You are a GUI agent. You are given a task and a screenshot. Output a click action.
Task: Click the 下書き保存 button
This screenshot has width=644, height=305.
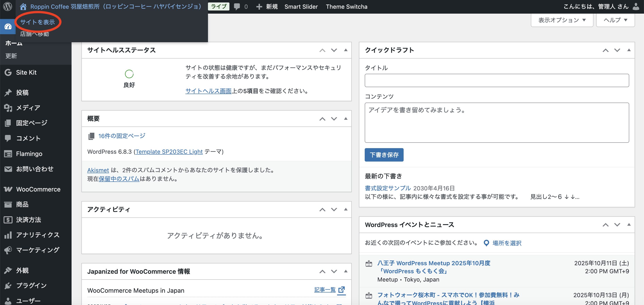[x=384, y=155]
